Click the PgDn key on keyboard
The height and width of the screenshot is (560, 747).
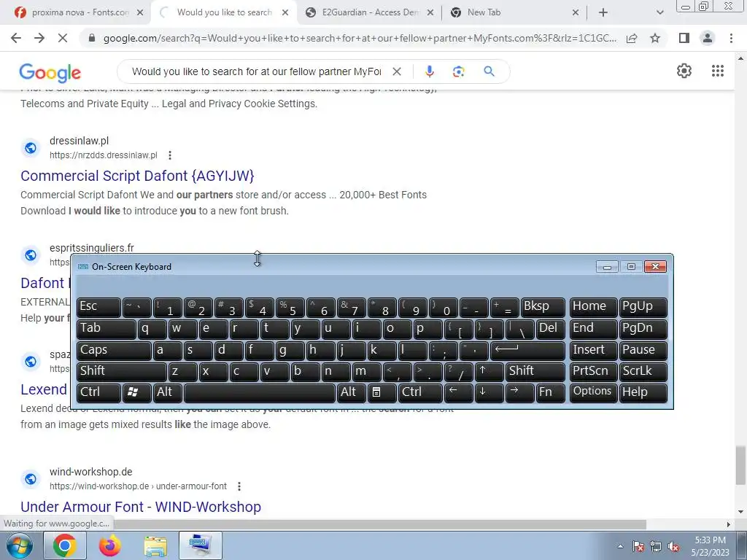click(643, 329)
